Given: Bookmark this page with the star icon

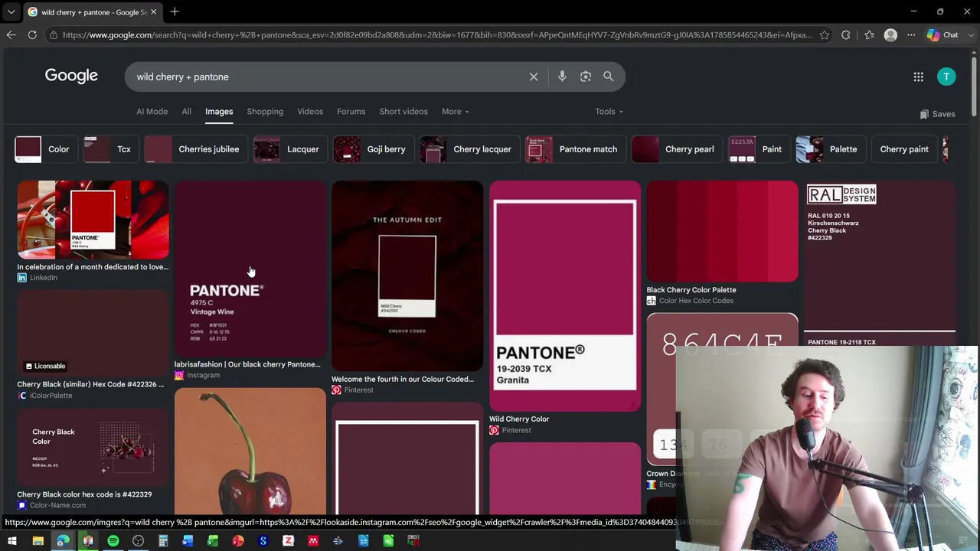Looking at the screenshot, I should pyautogui.click(x=824, y=34).
